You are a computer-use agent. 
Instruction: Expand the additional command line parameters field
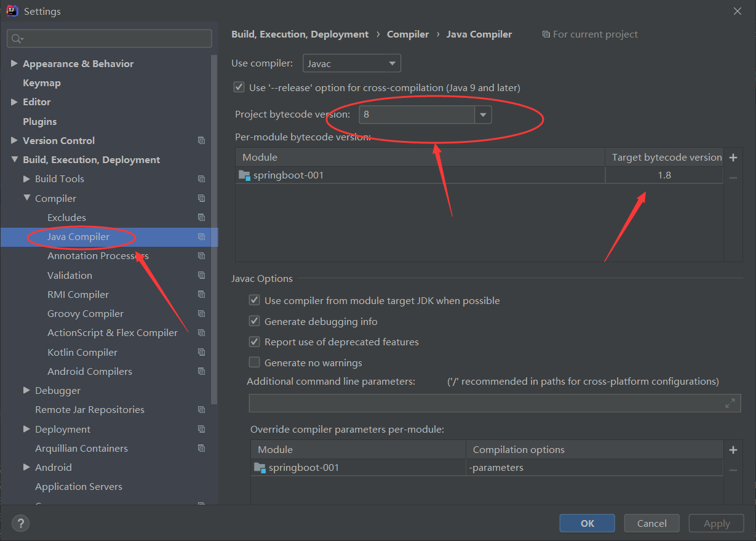coord(730,404)
